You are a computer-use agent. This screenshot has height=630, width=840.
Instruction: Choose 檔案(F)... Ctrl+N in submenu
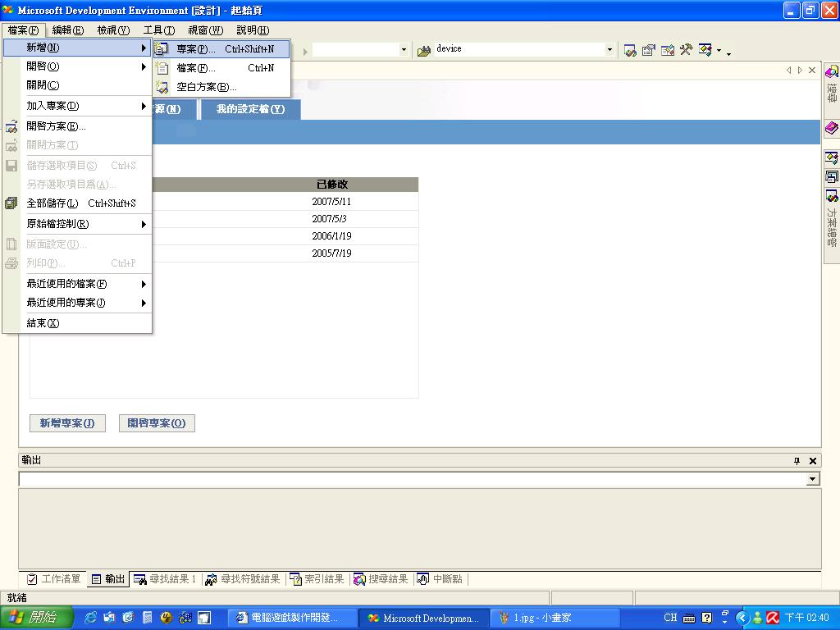(221, 68)
